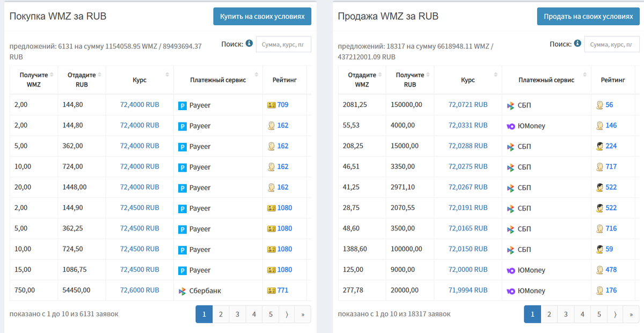Click user rating icon next to 717

[x=600, y=167]
